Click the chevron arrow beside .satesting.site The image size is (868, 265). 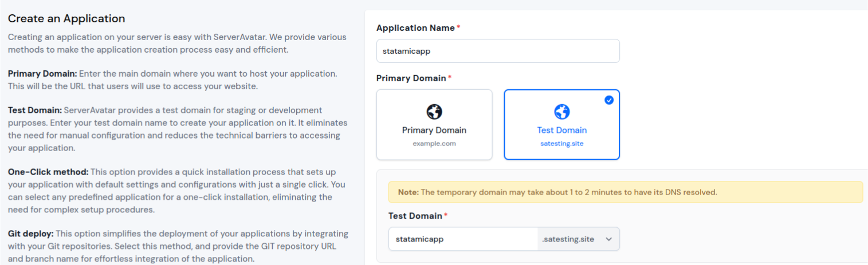pos(608,239)
